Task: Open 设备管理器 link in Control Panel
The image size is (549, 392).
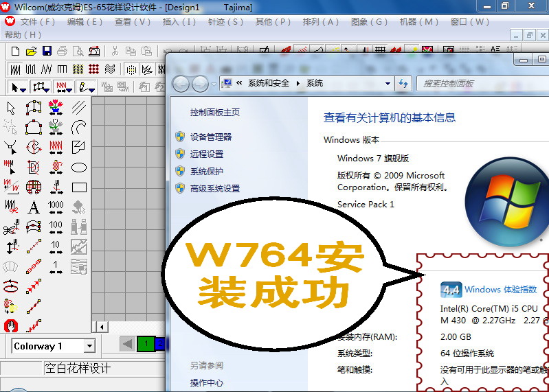Action: (211, 137)
